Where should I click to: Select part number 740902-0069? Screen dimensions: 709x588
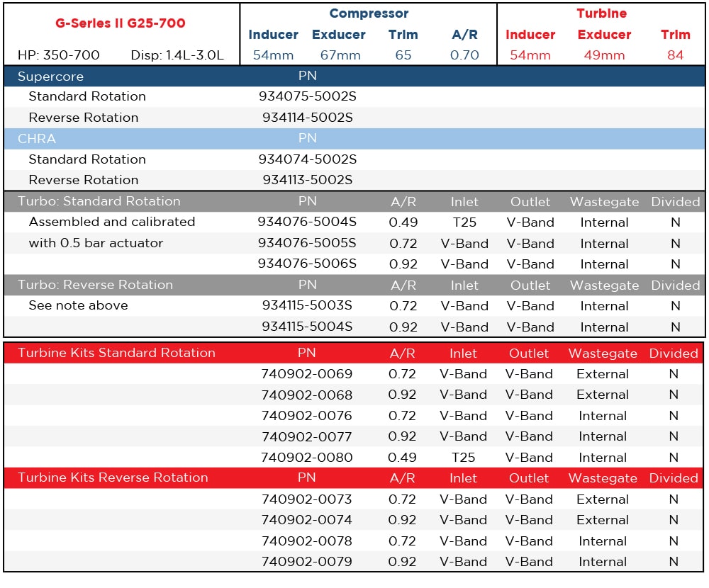(306, 374)
